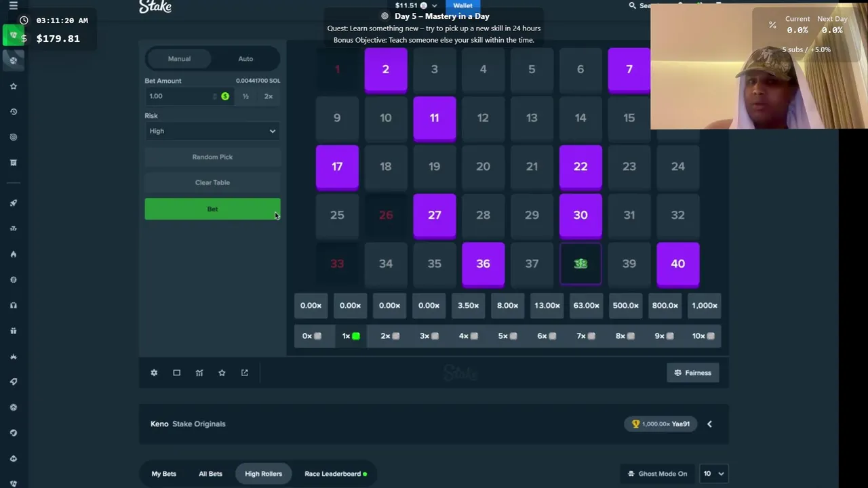Add Keno to favourites star icon
Screen dimensions: 868x488
tap(222, 373)
